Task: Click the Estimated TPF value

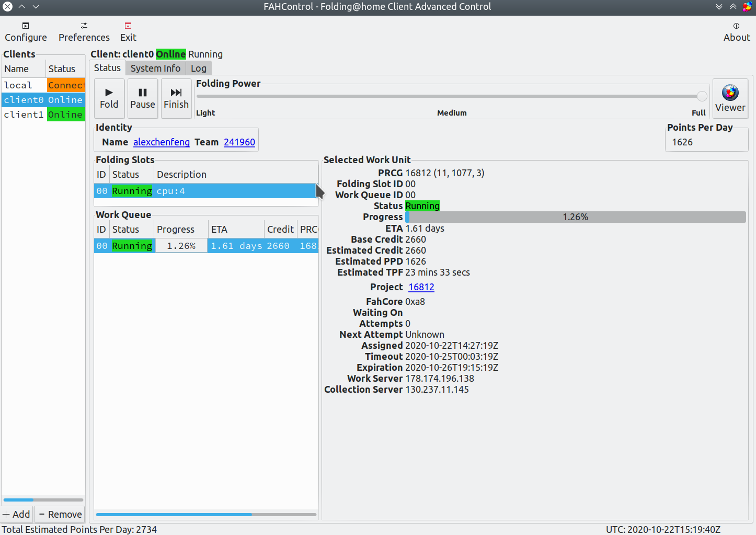Action: [x=438, y=272]
